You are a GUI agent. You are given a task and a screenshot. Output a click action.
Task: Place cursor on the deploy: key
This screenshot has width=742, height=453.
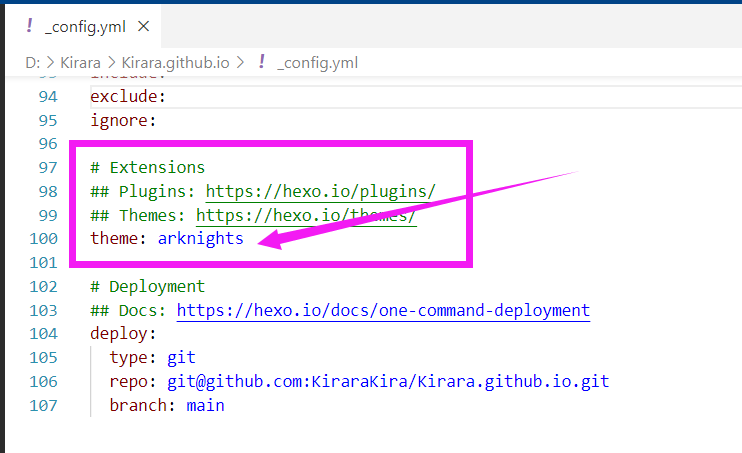(x=123, y=334)
